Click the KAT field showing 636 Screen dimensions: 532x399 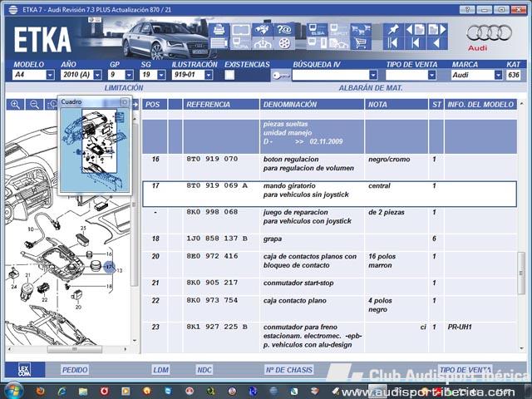click(x=514, y=75)
